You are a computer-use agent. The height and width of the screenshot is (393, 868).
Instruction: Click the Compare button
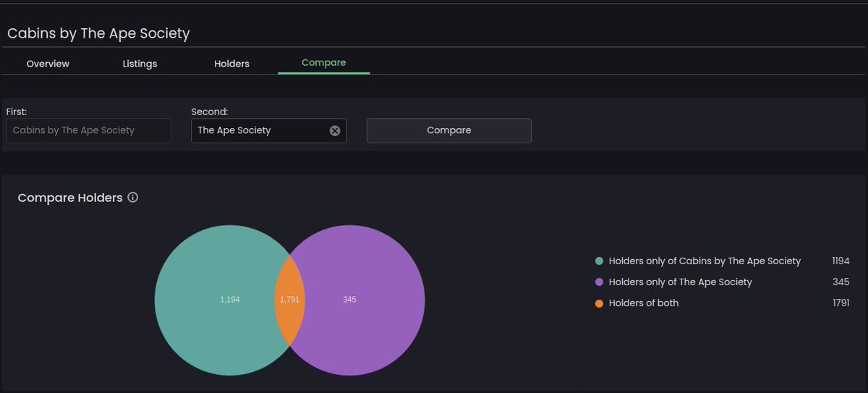tap(449, 130)
